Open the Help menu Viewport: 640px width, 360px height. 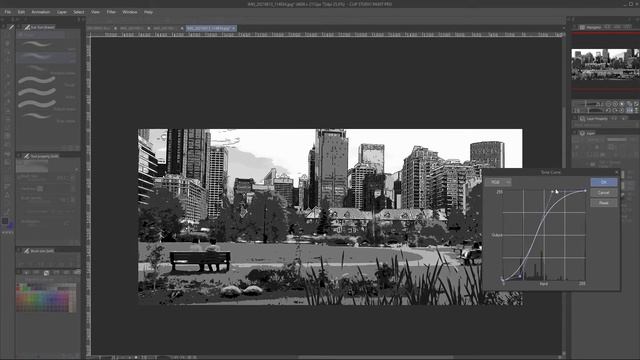tap(148, 12)
